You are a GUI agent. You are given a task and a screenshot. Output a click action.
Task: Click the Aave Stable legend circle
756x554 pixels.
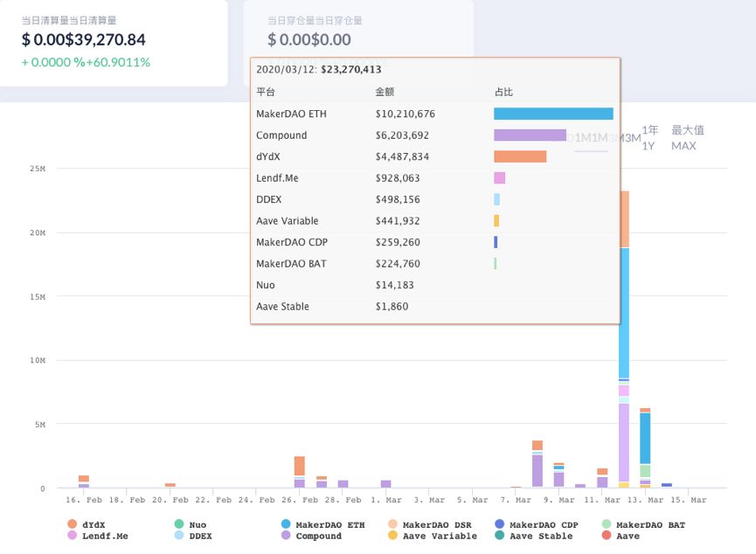tap(500, 536)
